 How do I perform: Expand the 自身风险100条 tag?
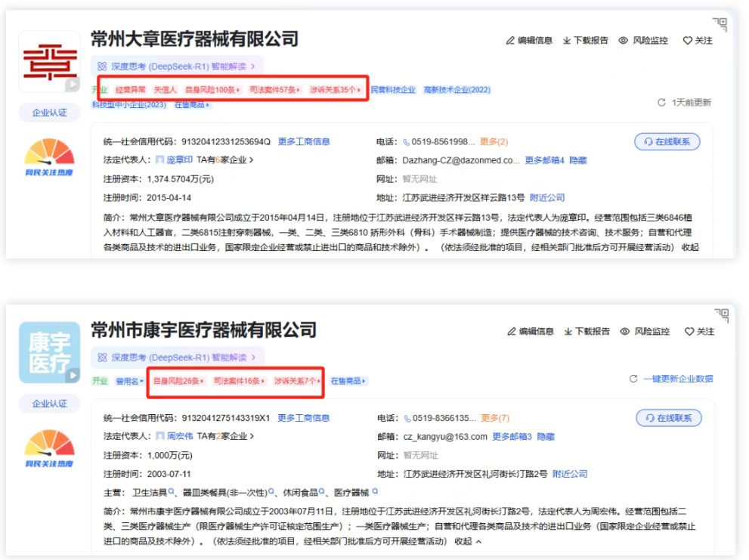coord(212,90)
